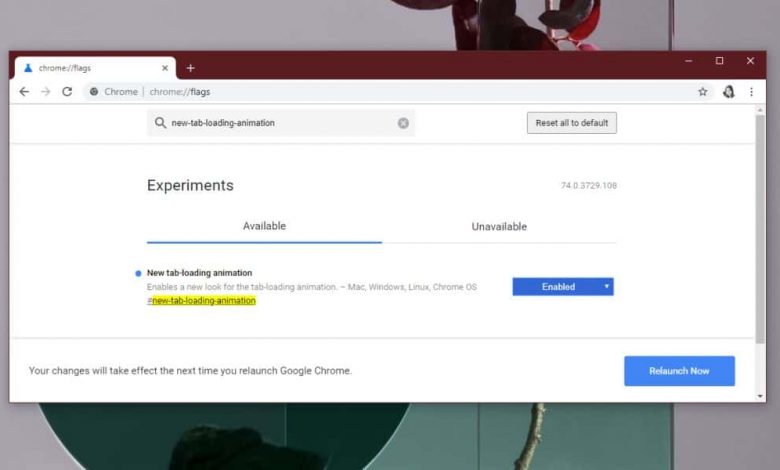780x470 pixels.
Task: Go back using the back arrow
Action: tap(24, 92)
